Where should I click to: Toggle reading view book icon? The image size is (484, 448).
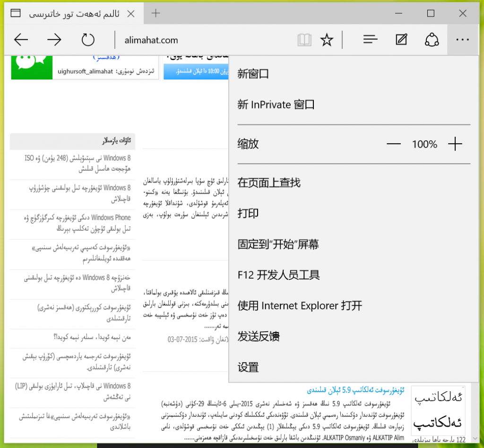tap(304, 40)
